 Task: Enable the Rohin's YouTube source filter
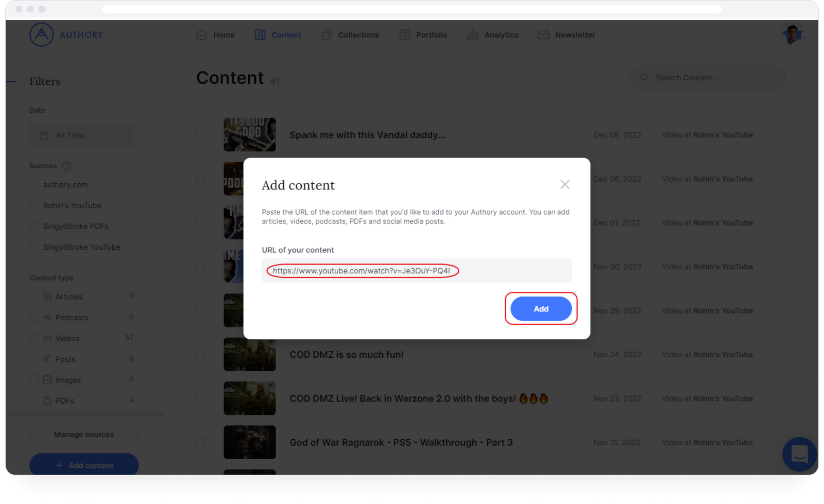coord(34,205)
